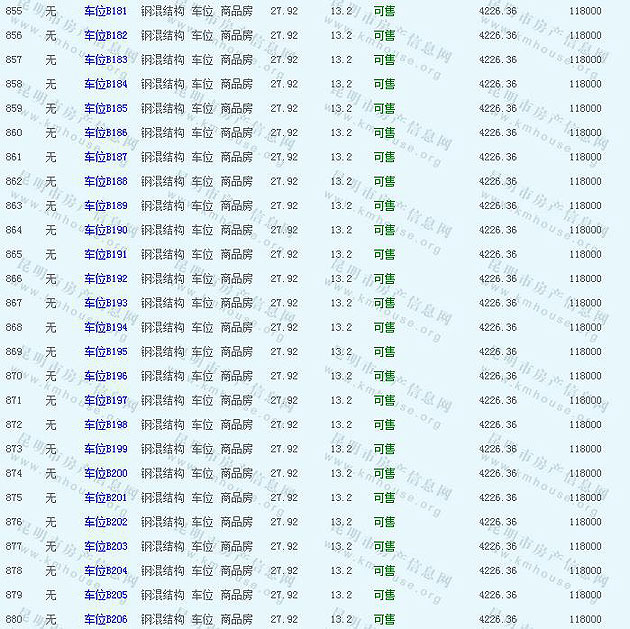Select the 车位B193 link
Viewport: 630px width, 629px height.
[106, 303]
